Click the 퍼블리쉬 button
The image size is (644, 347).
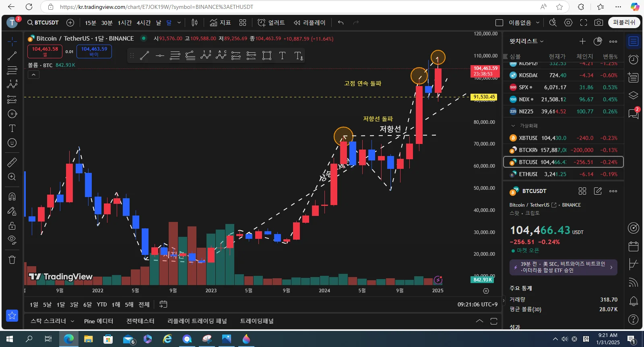[624, 23]
